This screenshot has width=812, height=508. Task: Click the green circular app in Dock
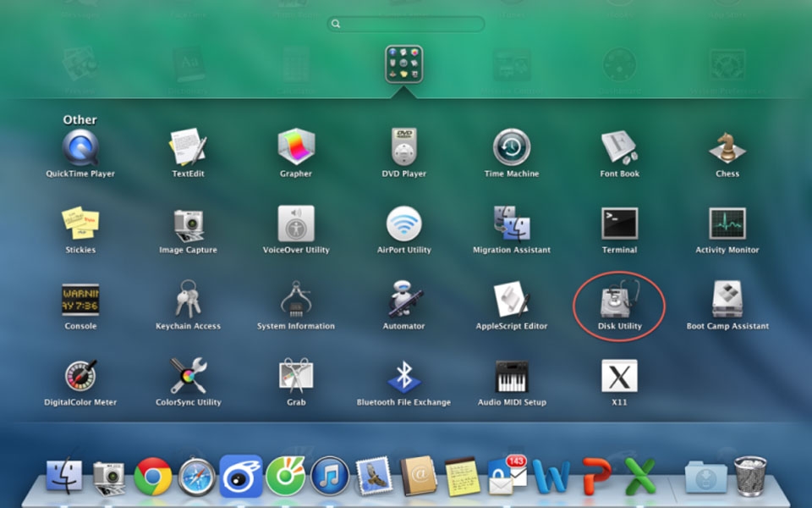[285, 476]
